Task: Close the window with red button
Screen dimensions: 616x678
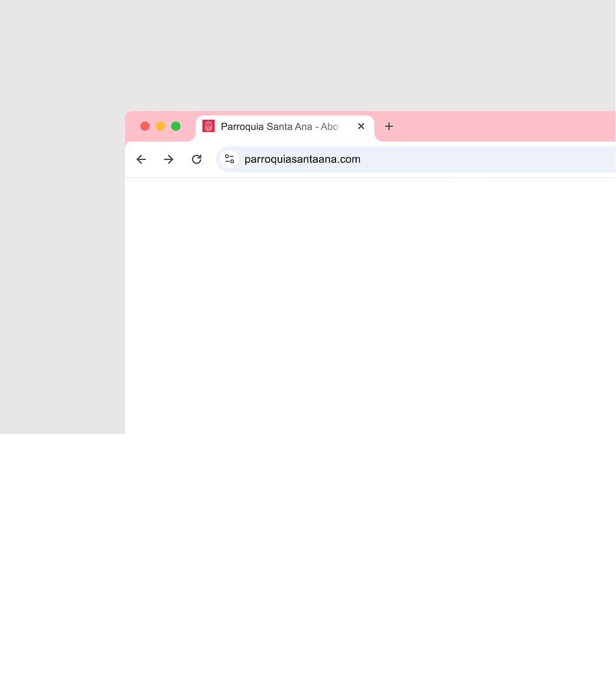Action: coord(145,126)
